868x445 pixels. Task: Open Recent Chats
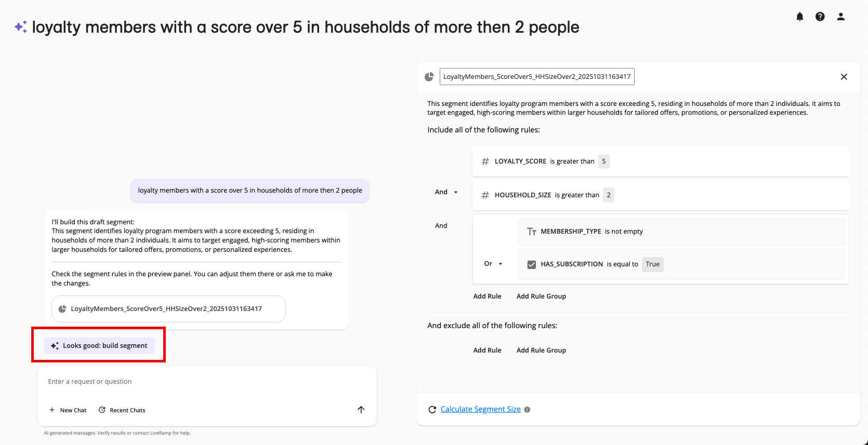122,410
